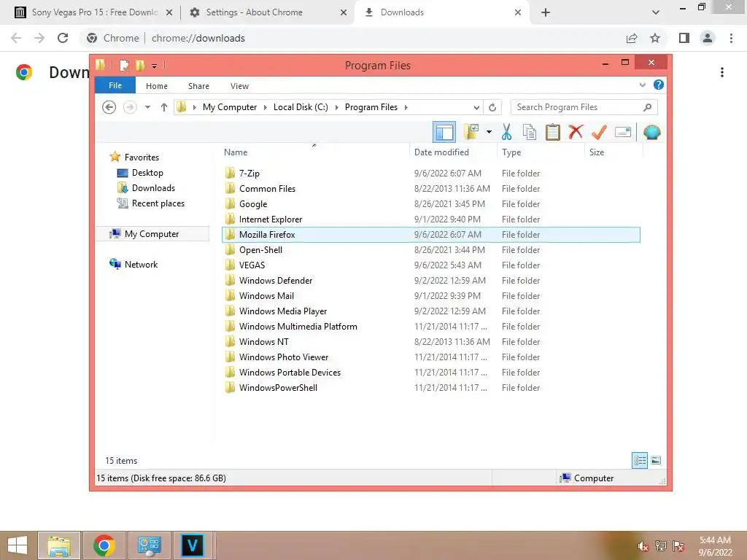The height and width of the screenshot is (560, 747).
Task: Switch to Sony Vegas Pro 15 Chrome tab
Action: pos(93,12)
